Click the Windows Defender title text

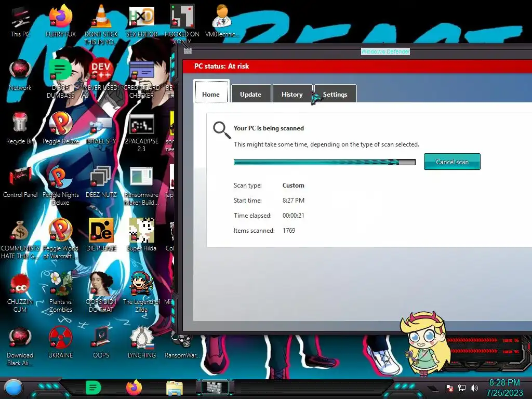click(385, 51)
